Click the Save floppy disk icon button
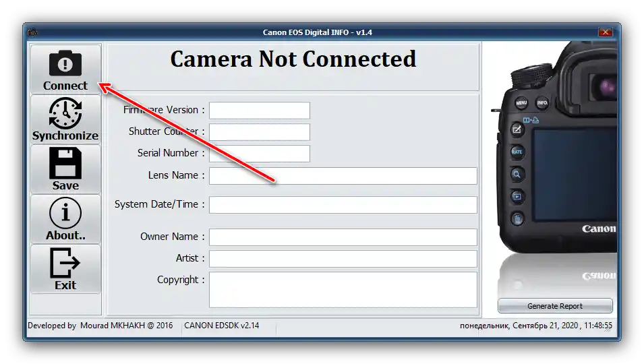Image resolution: width=644 pixels, height=364 pixels. 65,169
